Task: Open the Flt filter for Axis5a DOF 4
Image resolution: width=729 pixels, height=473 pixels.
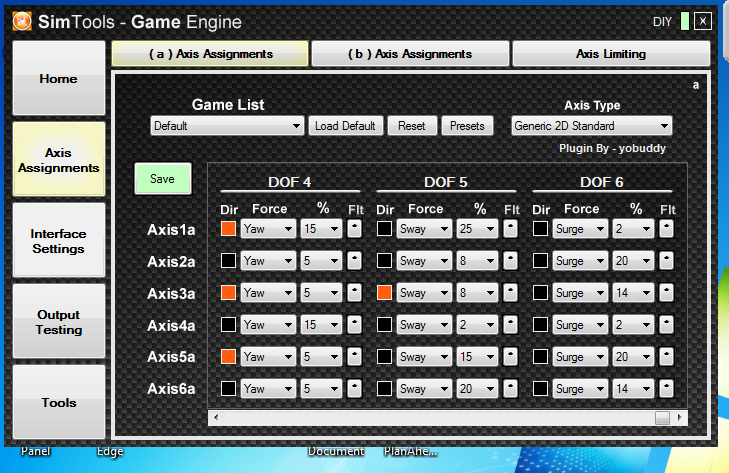Action: 354,357
